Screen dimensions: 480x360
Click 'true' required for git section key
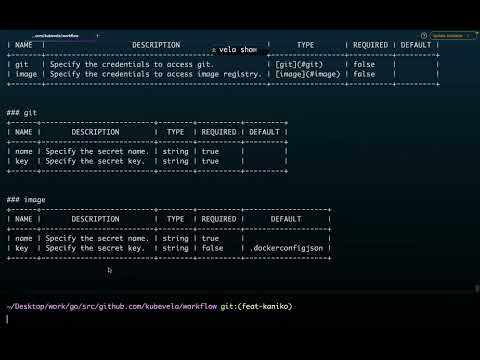click(210, 161)
